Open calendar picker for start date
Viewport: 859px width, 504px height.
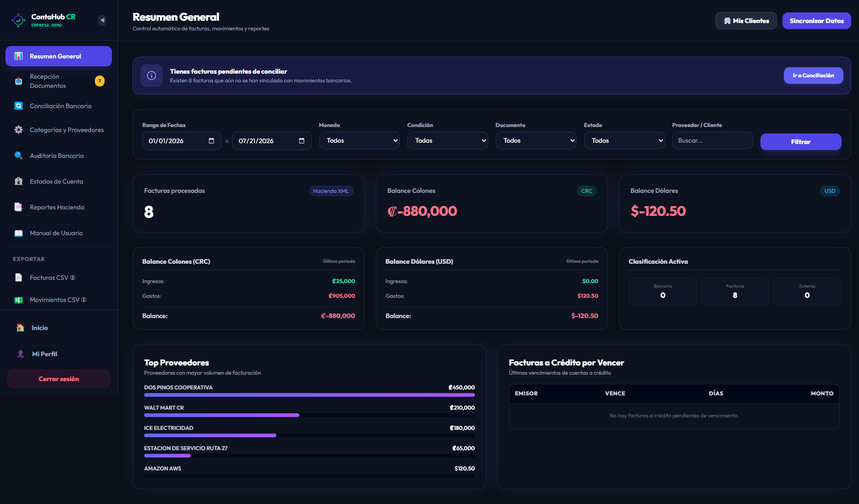coord(211,141)
